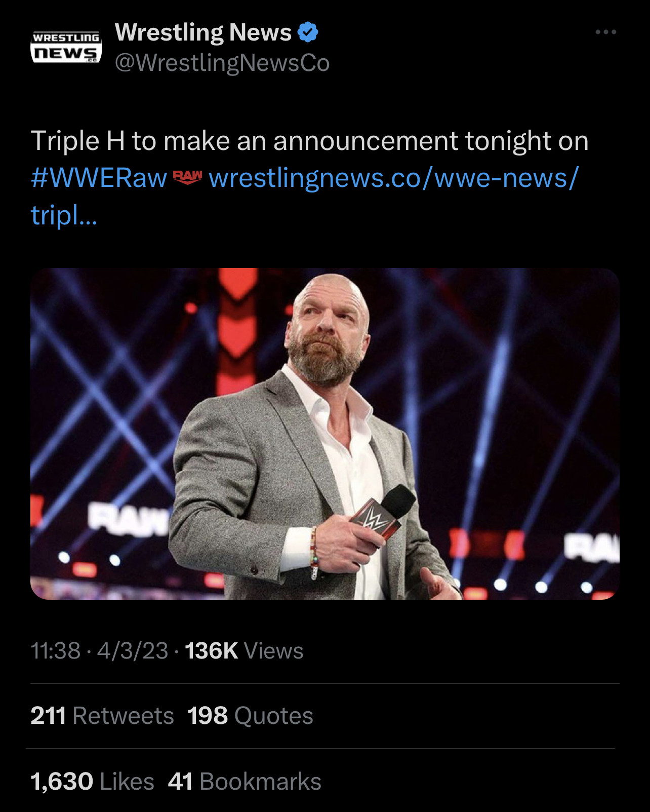The width and height of the screenshot is (650, 812).
Task: Click the Wrestling News profile avatar
Action: tap(66, 48)
